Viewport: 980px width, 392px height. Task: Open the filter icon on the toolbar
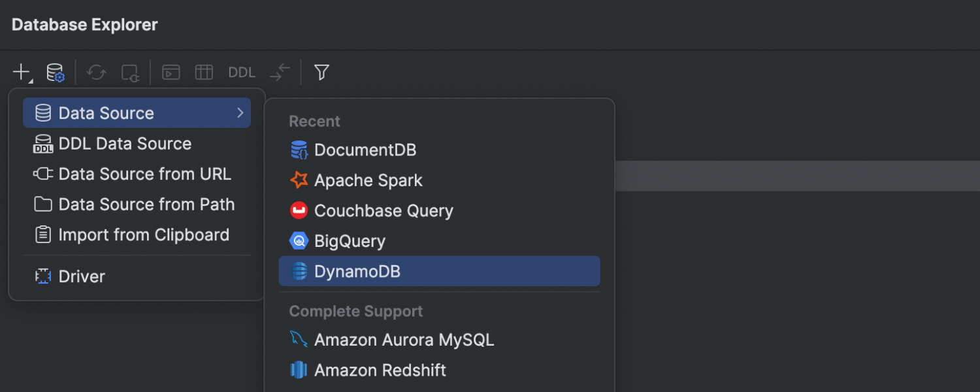click(x=321, y=72)
